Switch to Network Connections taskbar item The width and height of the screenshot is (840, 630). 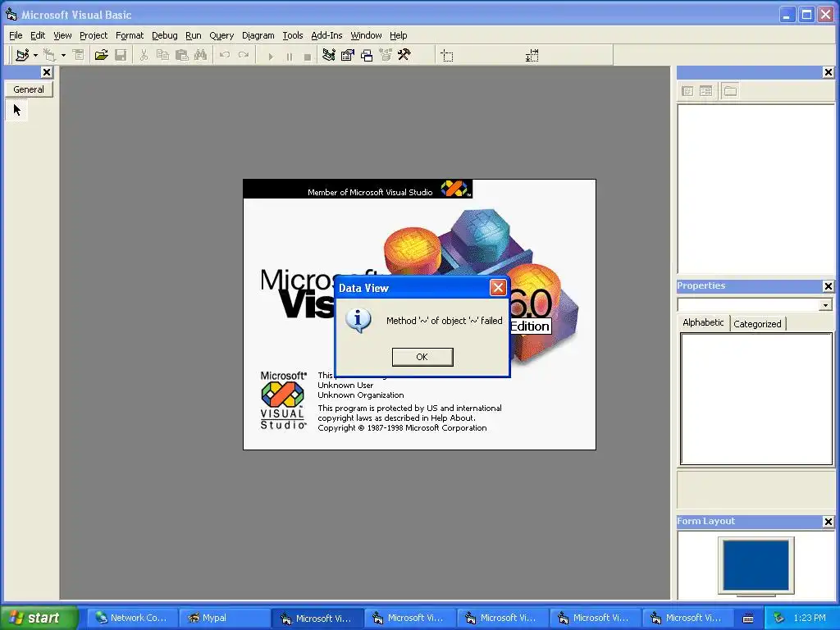[x=132, y=619]
